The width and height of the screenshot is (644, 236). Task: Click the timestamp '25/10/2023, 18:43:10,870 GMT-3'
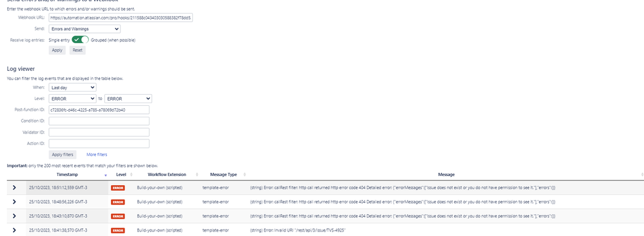point(58,216)
